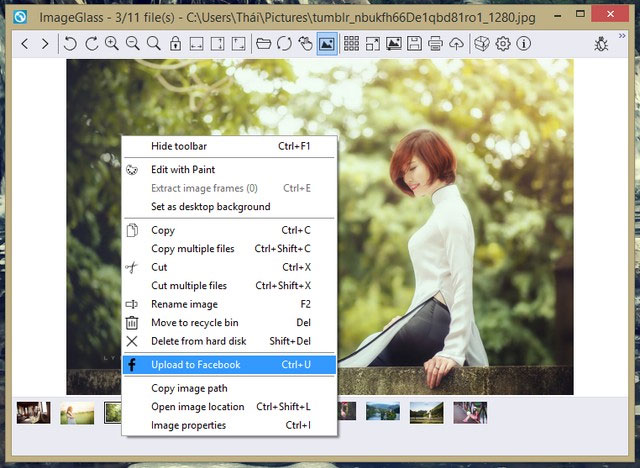Rotate image counterclockwise

tap(70, 43)
